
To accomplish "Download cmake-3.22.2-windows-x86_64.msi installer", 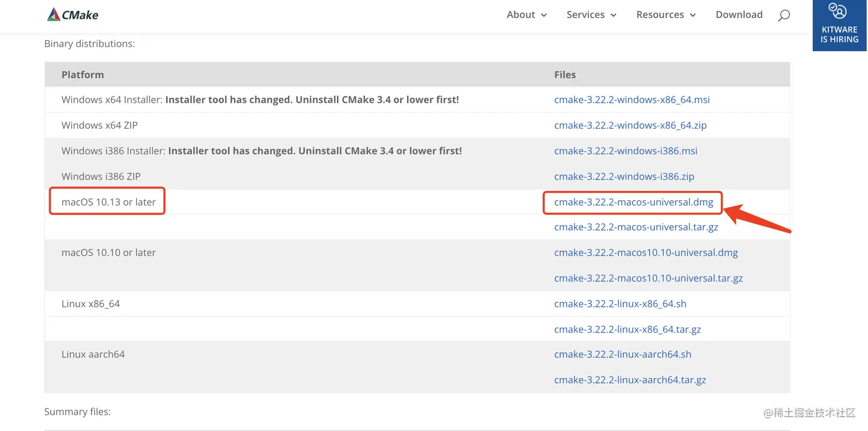I will click(631, 100).
